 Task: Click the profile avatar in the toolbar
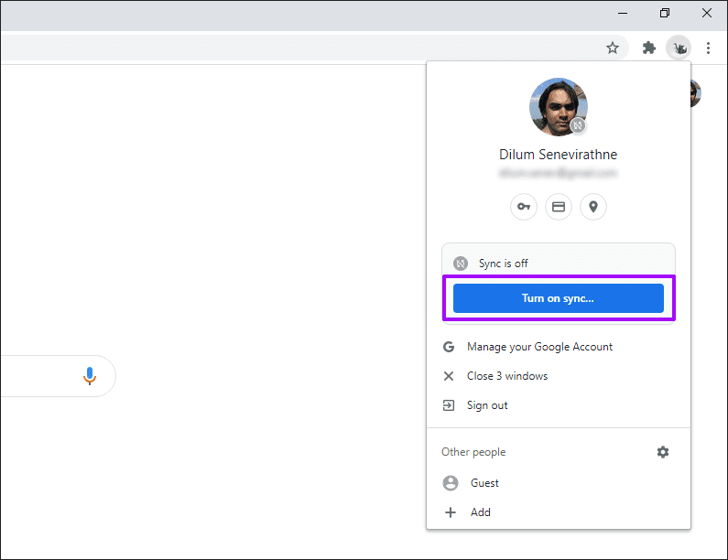click(679, 48)
